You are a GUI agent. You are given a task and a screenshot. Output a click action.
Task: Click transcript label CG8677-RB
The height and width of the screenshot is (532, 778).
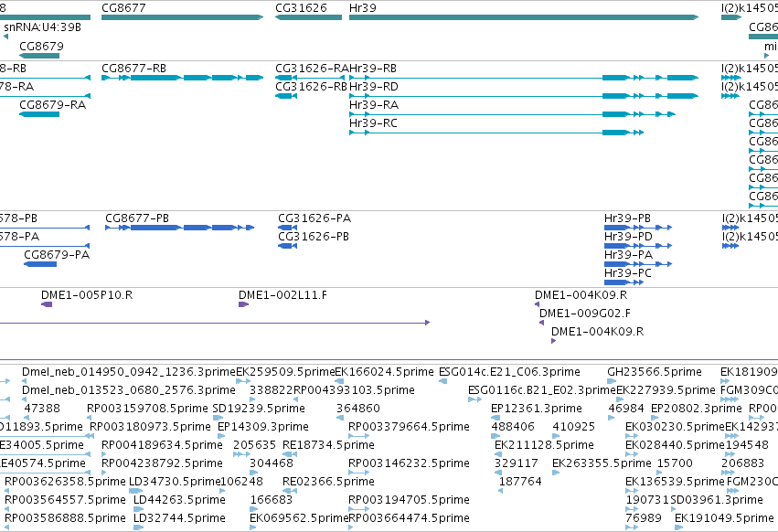tap(134, 69)
